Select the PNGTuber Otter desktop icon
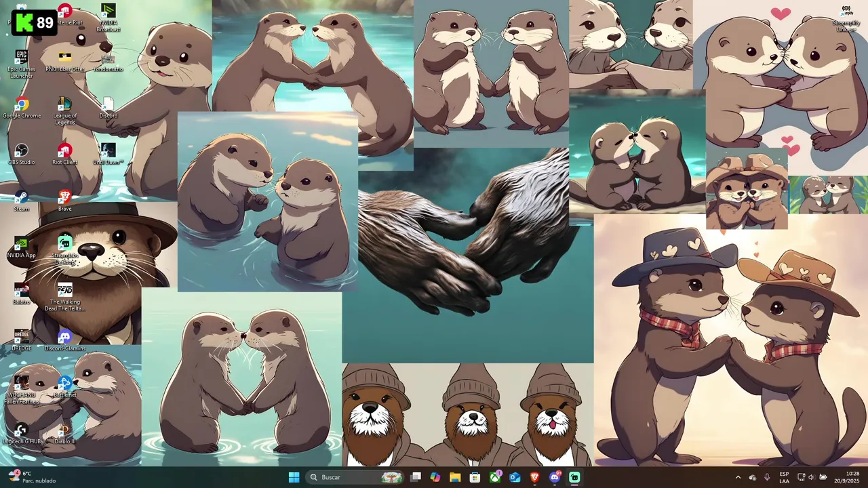The image size is (868, 488). pyautogui.click(x=64, y=62)
